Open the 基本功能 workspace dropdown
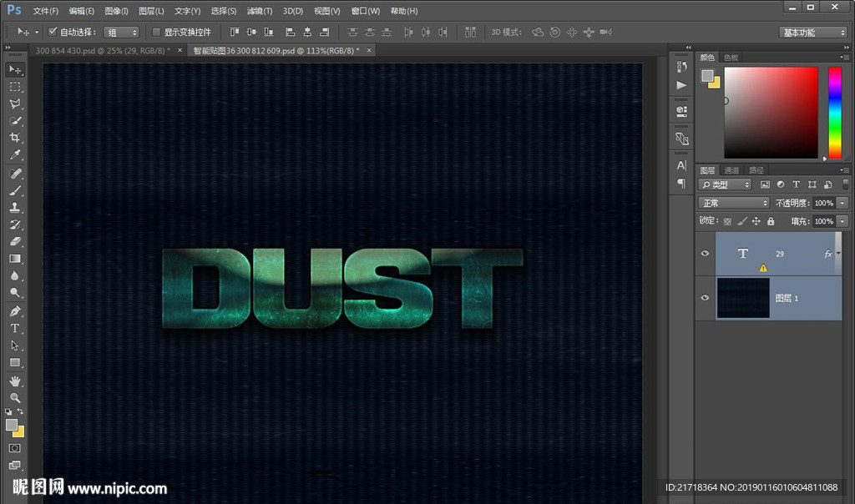Screen dimensions: 855x504 (x=812, y=33)
